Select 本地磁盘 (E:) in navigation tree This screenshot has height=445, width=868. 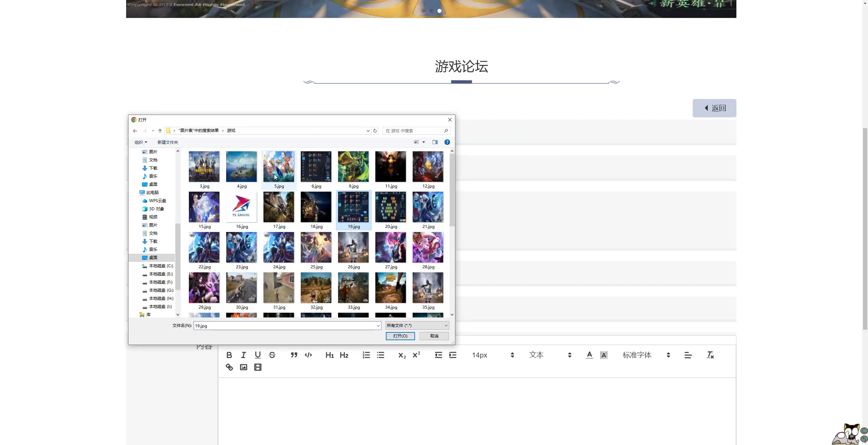[x=161, y=274]
